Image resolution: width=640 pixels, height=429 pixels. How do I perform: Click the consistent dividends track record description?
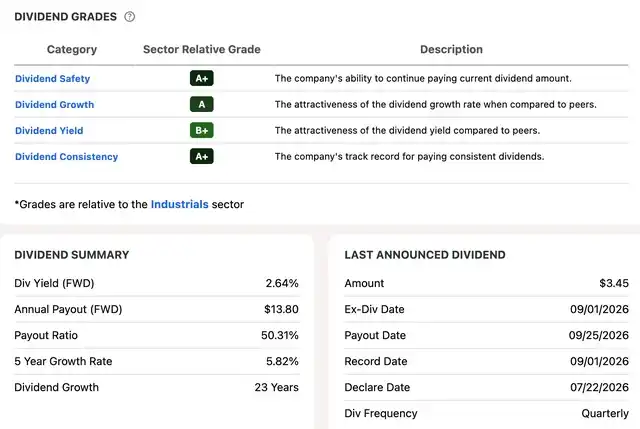click(x=409, y=156)
